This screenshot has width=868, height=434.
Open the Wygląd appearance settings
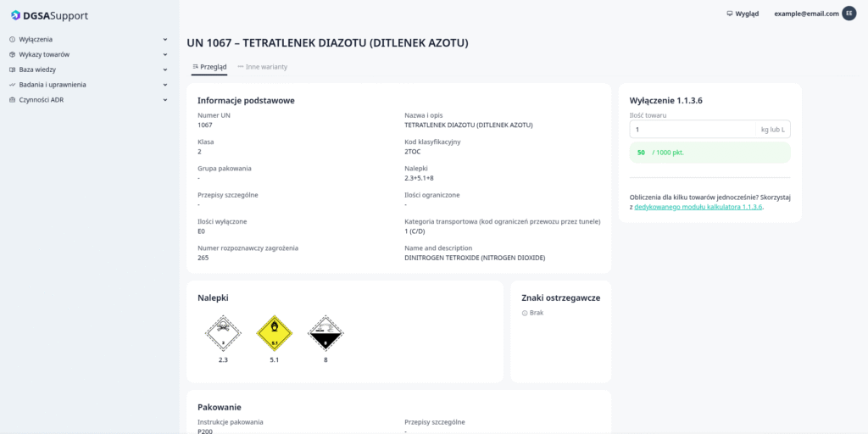743,14
